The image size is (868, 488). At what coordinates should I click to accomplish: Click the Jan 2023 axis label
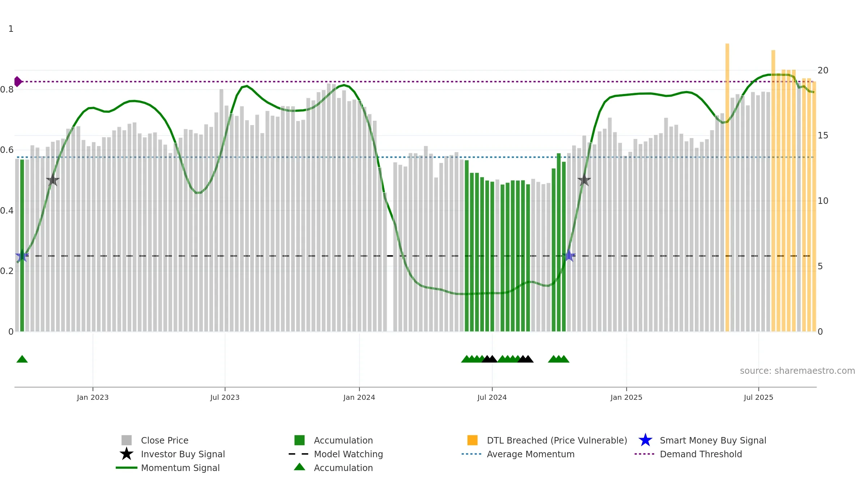(x=93, y=397)
